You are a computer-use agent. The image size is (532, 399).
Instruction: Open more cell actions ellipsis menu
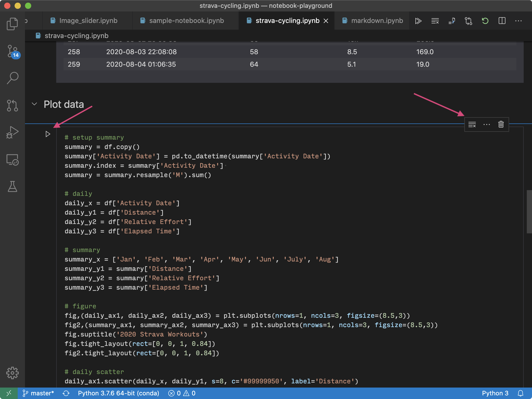pos(486,124)
